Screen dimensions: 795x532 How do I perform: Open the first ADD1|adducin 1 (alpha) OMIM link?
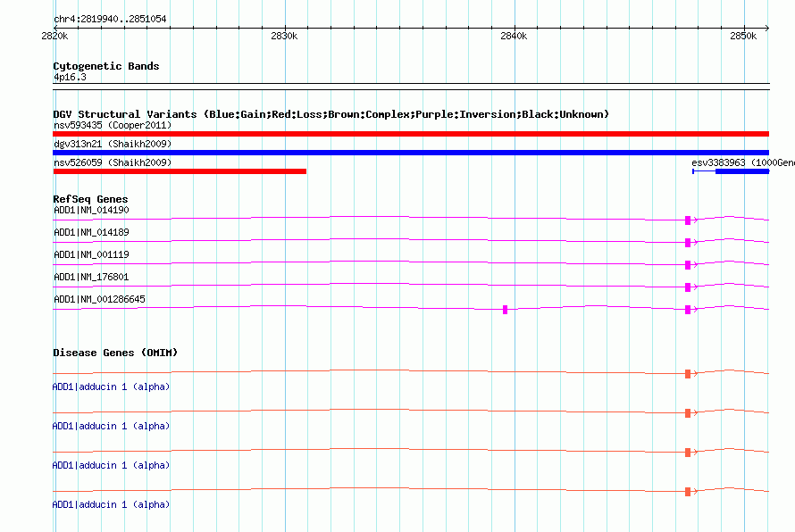(x=111, y=387)
